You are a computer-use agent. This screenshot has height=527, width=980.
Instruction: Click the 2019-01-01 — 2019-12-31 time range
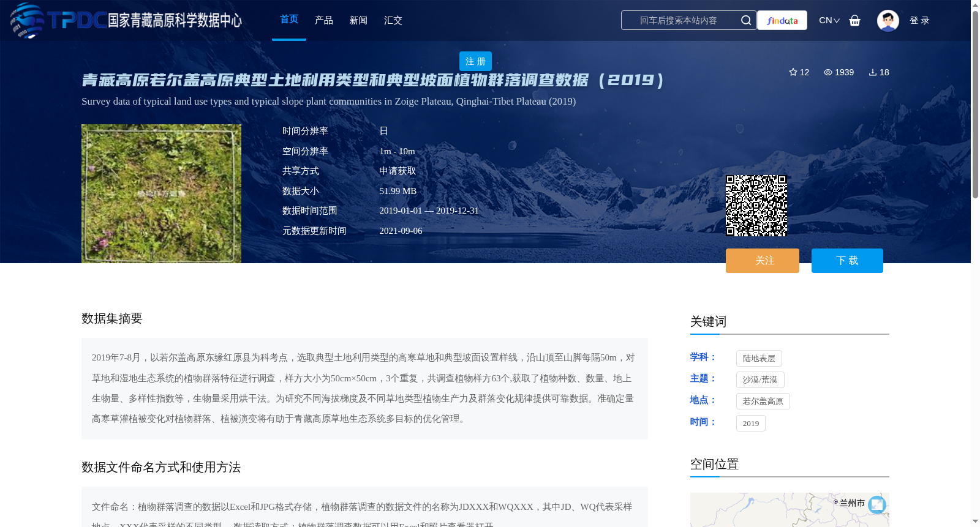click(429, 211)
